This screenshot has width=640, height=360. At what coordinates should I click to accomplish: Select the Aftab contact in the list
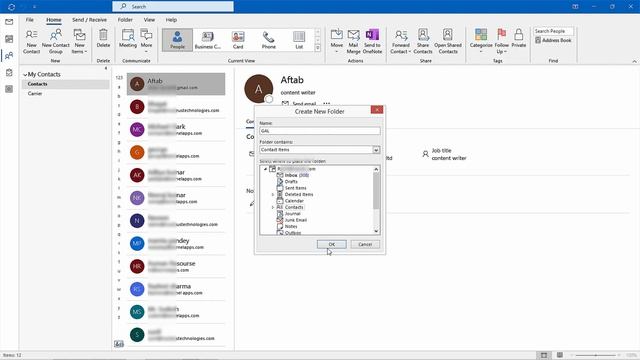click(x=176, y=84)
